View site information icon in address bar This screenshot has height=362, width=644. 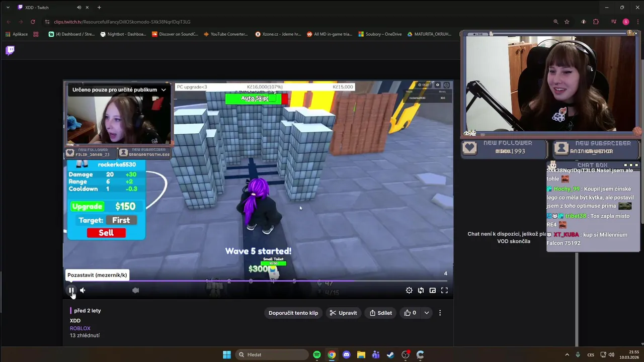coord(47,22)
